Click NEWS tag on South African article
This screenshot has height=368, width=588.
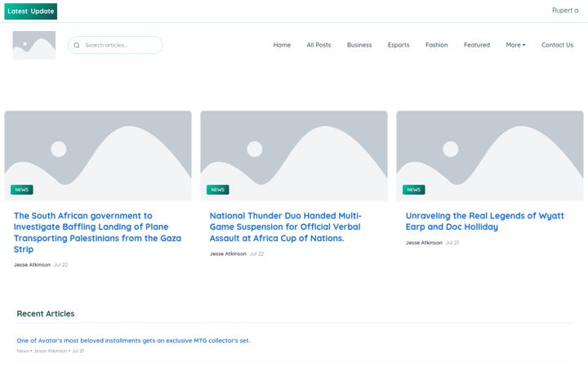22,190
